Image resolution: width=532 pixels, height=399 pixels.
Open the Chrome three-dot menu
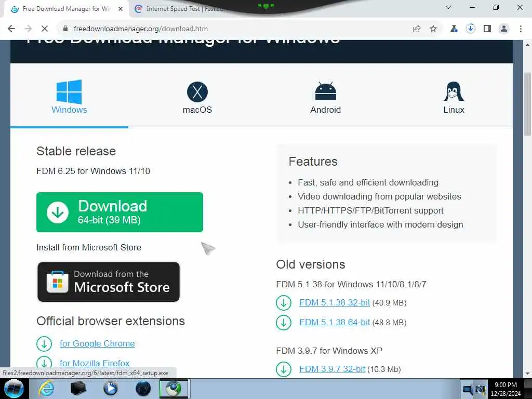click(521, 29)
